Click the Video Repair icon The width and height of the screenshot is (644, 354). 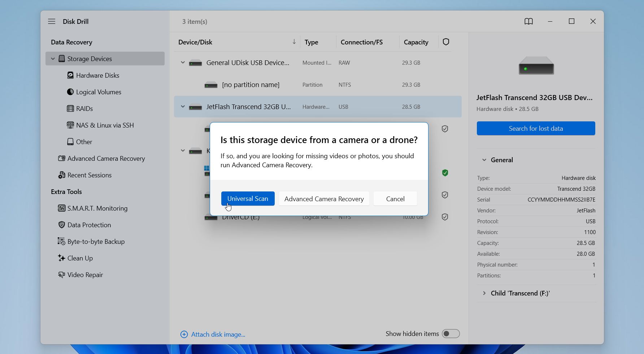62,275
